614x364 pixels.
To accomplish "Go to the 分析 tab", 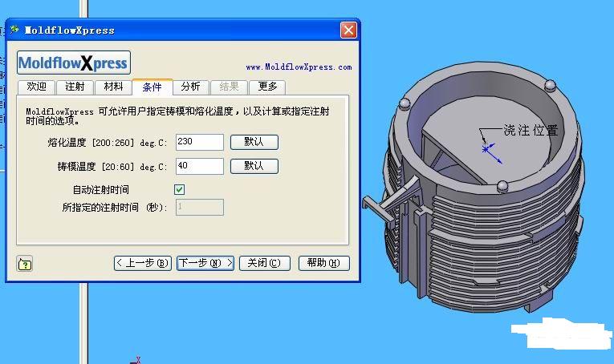I will [191, 87].
